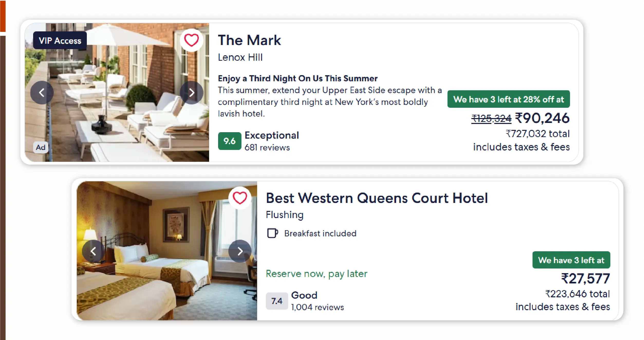The height and width of the screenshot is (340, 644).
Task: Go to previous Best Western room photo
Action: tap(93, 251)
